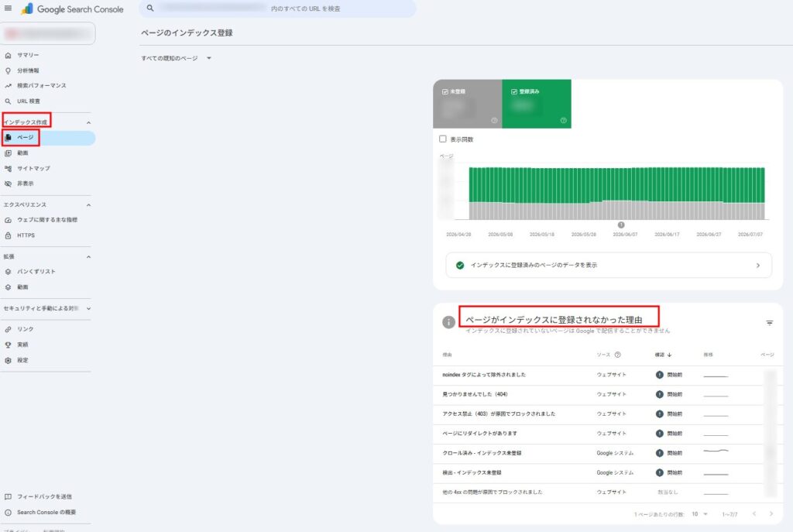Image resolution: width=793 pixels, height=532 pixels.
Task: Select ウェブに関する主な指標 menu item
Action: coord(47,220)
